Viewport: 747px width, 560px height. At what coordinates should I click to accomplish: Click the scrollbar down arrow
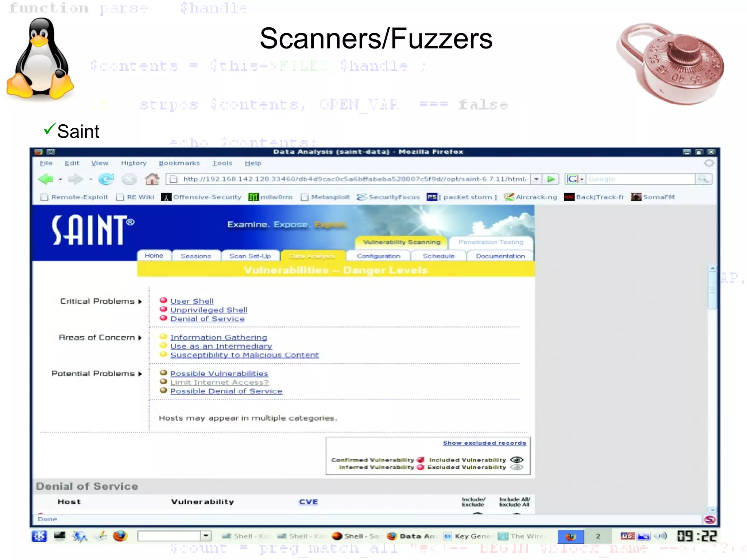pos(712,510)
